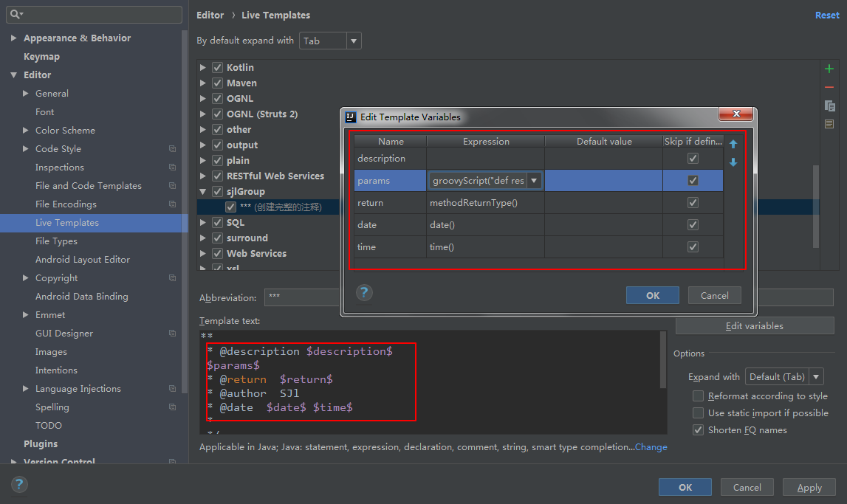
Task: Toggle Skip if defined for description row
Action: [693, 158]
